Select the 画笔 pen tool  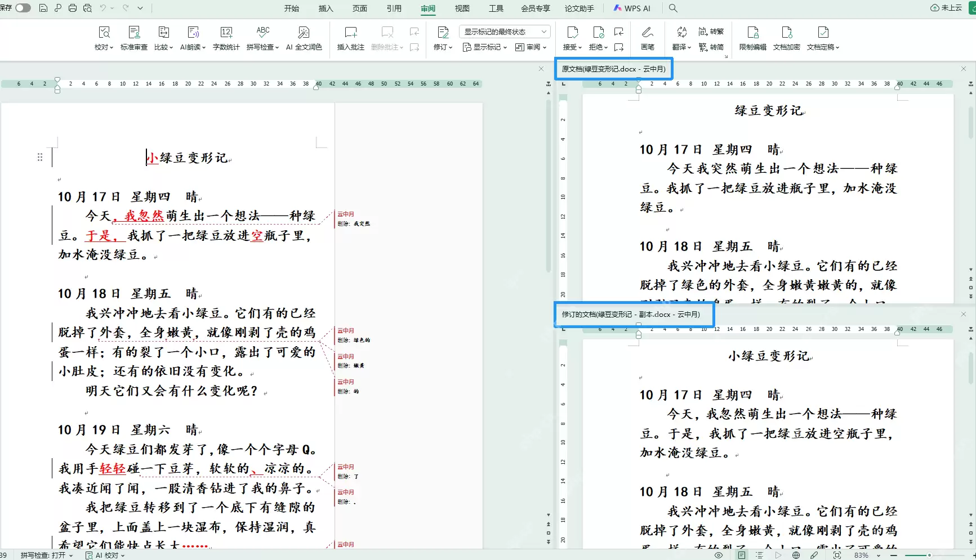tap(648, 38)
